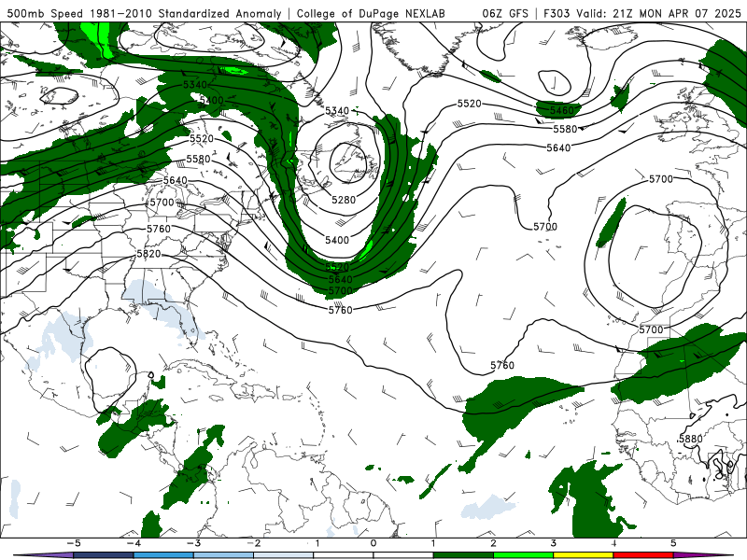Image resolution: width=747 pixels, height=560 pixels.
Task: Click the '0' color bar tick label
Action: pyautogui.click(x=373, y=543)
